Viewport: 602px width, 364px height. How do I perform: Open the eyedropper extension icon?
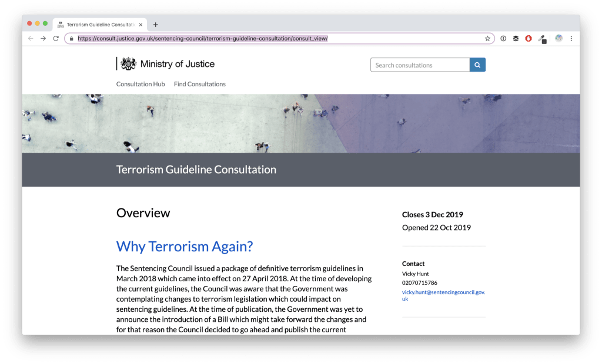tap(542, 39)
